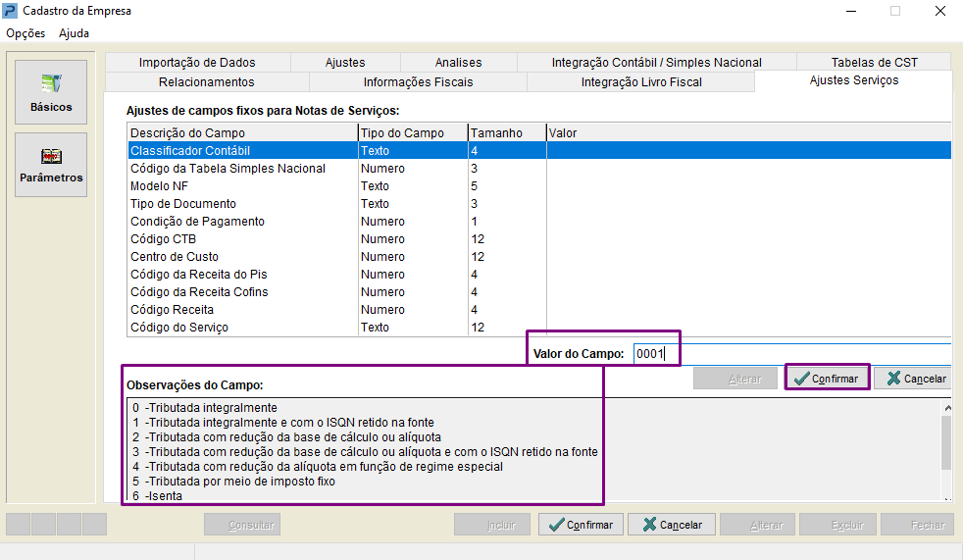Click the Tipo do Campo column header
This screenshot has height=560, width=963.
pyautogui.click(x=413, y=133)
